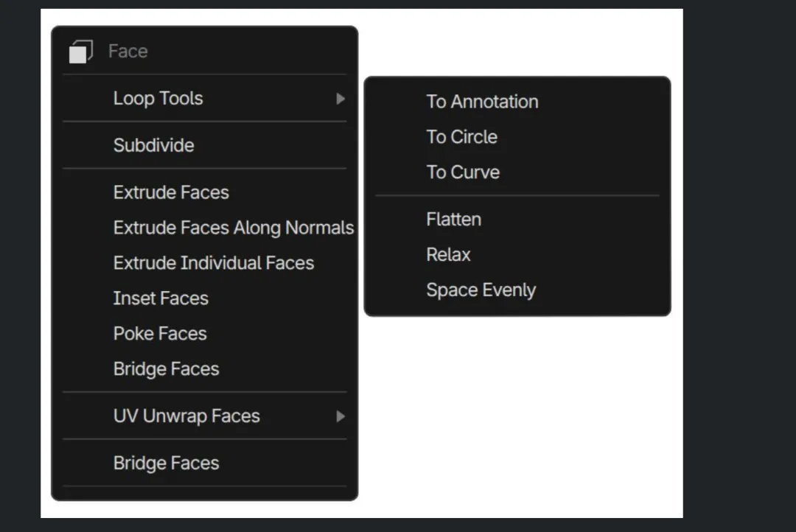Click the Face menu header icon
Image resolution: width=796 pixels, height=532 pixels.
(x=80, y=52)
